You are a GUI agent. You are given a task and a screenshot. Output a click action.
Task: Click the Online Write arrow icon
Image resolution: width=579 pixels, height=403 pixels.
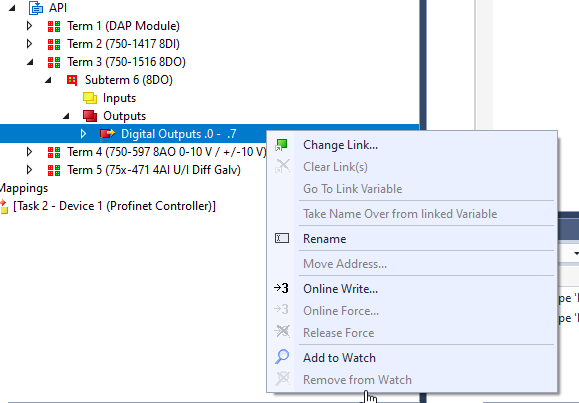coord(281,288)
